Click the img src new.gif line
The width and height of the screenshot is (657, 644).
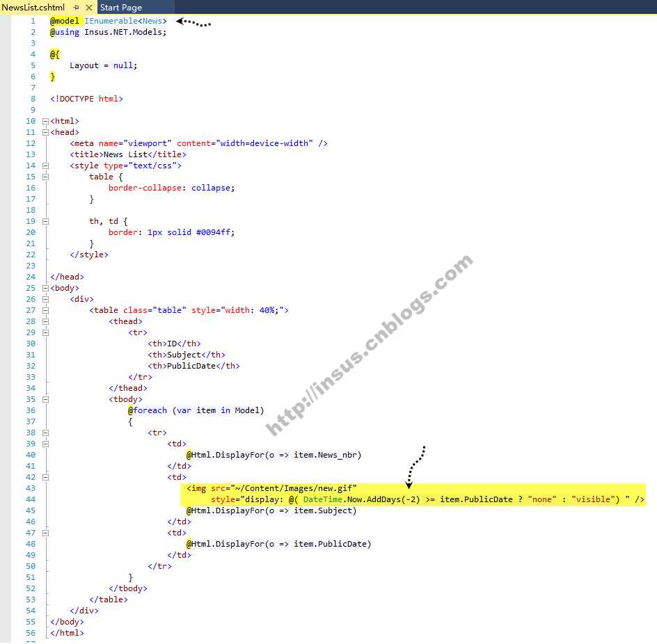pos(271,489)
